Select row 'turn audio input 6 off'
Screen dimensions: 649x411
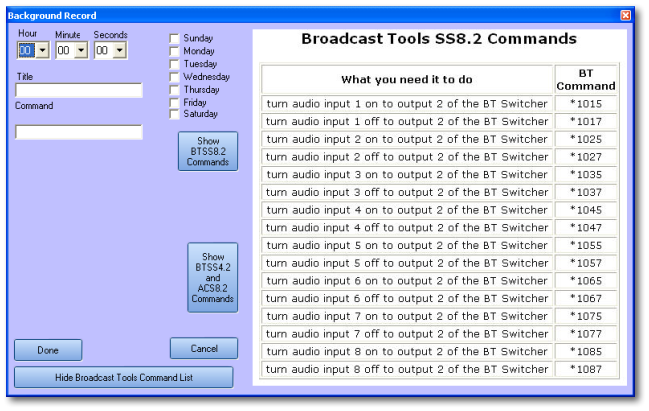[407, 298]
